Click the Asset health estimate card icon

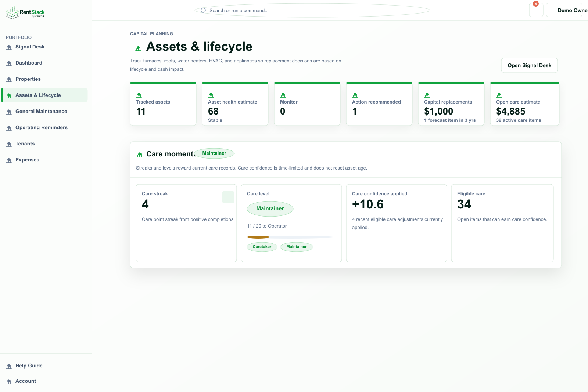pos(211,95)
